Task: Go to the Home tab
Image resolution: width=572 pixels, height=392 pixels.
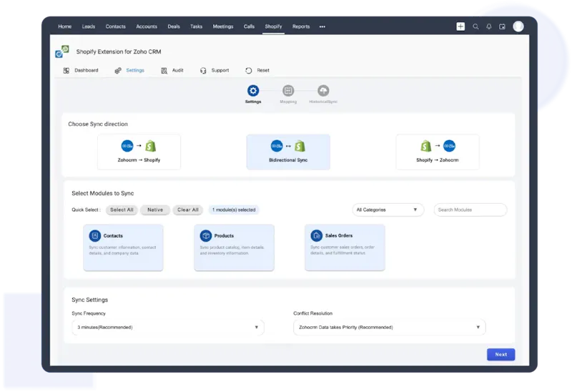Action: click(64, 26)
